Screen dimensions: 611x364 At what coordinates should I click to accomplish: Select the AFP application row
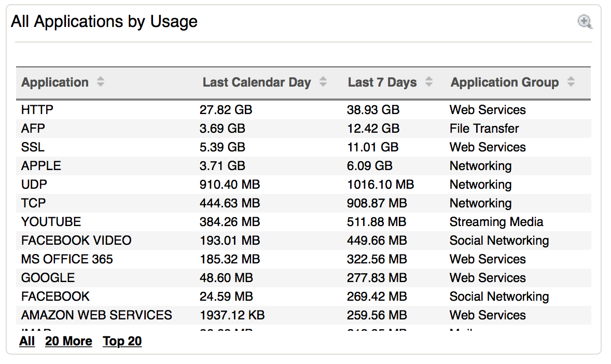(x=303, y=129)
